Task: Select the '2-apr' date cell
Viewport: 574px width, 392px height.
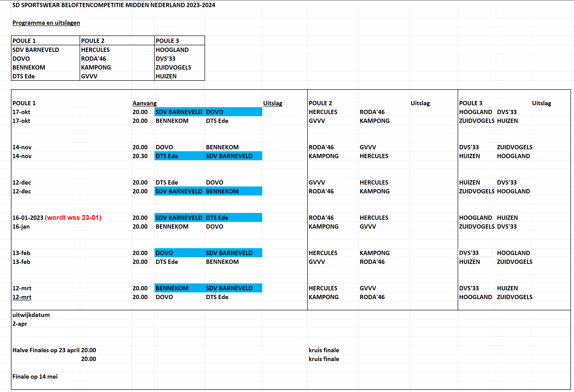Action: [x=20, y=324]
